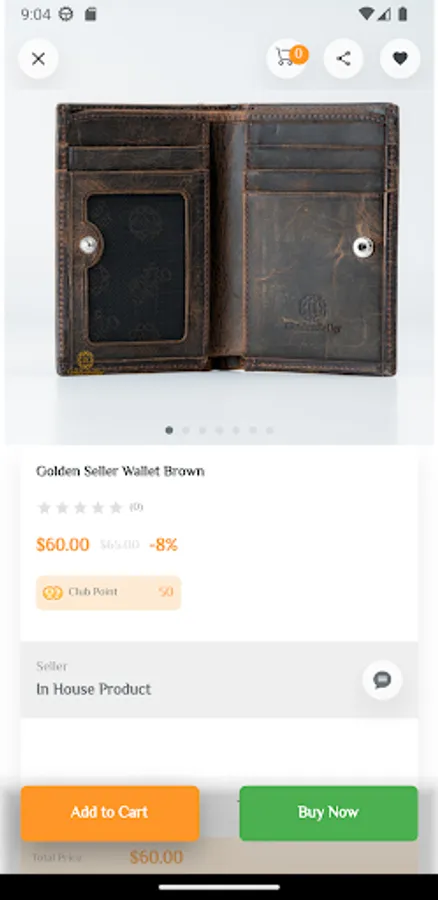Image resolution: width=438 pixels, height=900 pixels.
Task: Open the In House Product seller
Action: (94, 689)
